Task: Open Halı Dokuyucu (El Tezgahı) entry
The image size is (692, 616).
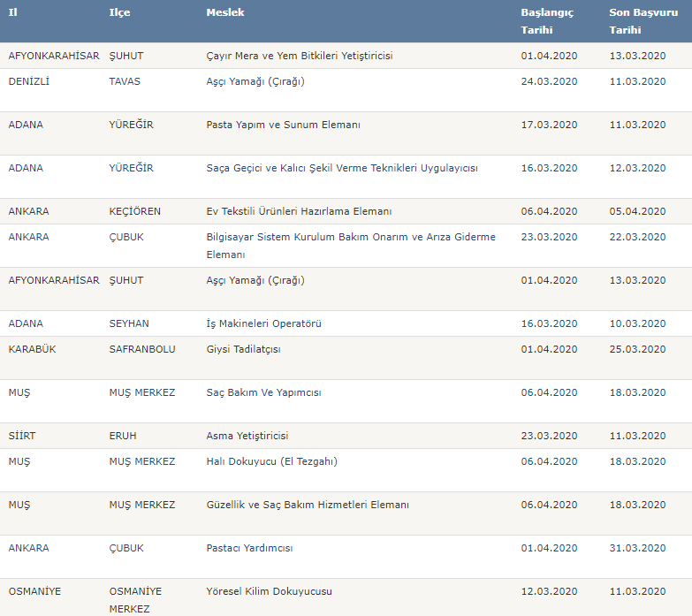Action: click(271, 461)
